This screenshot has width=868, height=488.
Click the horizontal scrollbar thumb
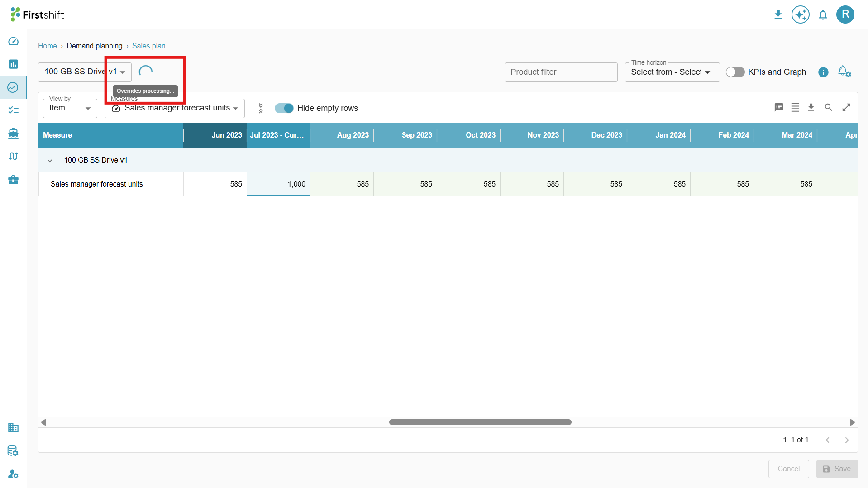pyautogui.click(x=480, y=422)
